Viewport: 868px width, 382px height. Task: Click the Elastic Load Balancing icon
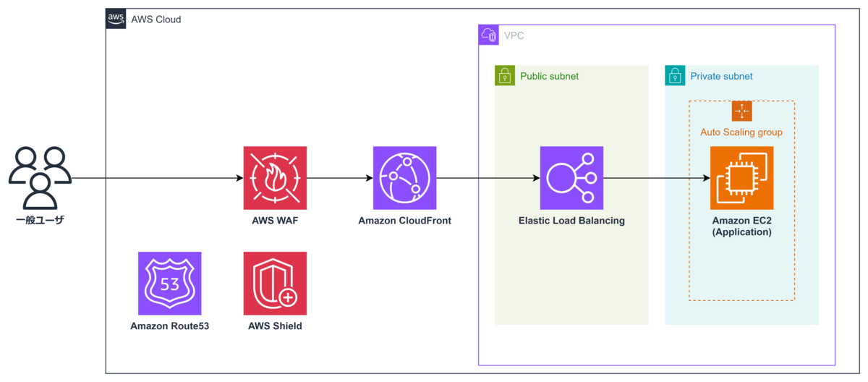[x=571, y=178]
